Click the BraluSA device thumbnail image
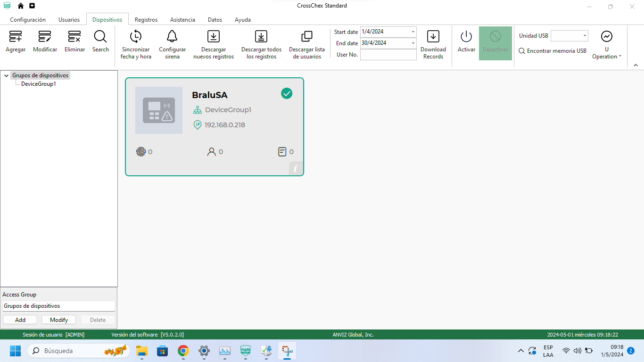This screenshot has width=644, height=362. (x=159, y=110)
